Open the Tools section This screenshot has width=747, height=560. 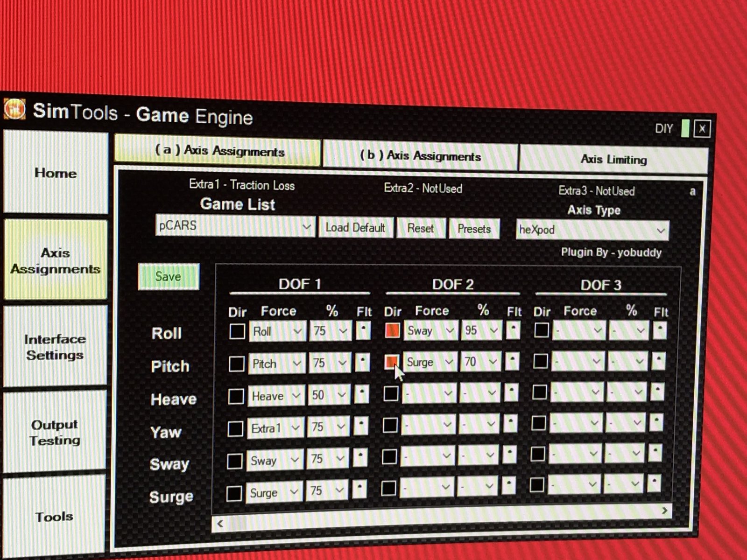click(54, 516)
